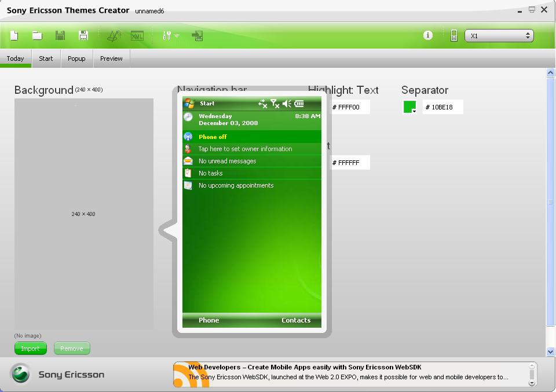Click 'No tasks' row text
The image size is (556, 392).
click(x=211, y=173)
